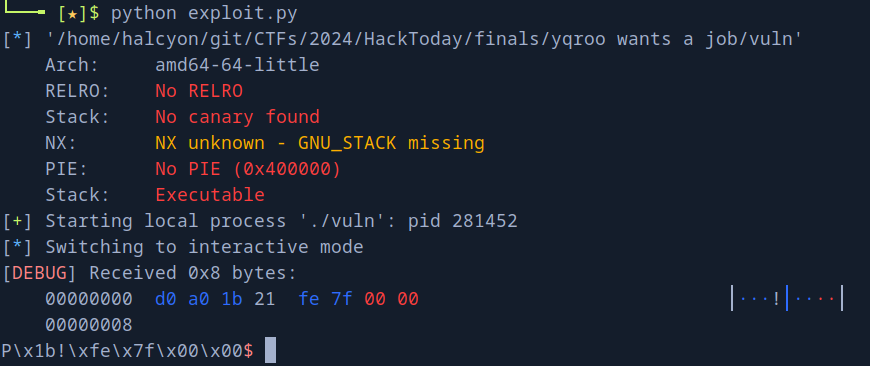The image size is (870, 366).
Task: Click 'Switching to interactive mode' line
Action: tap(204, 247)
